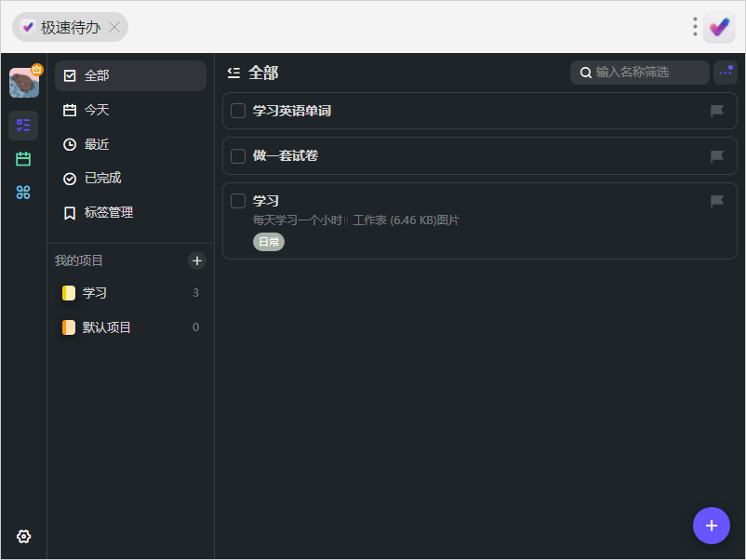Click the 默认项目 count 0

[195, 327]
